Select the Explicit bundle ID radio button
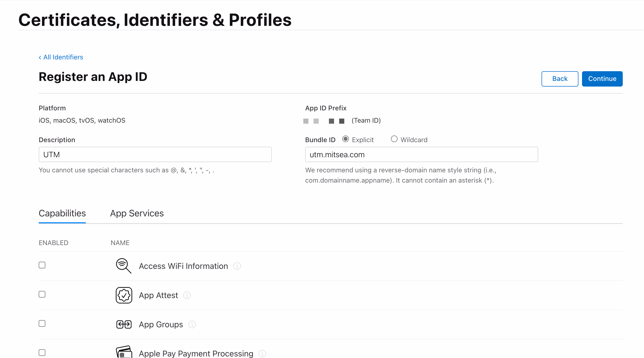The width and height of the screenshot is (644, 358). point(346,139)
